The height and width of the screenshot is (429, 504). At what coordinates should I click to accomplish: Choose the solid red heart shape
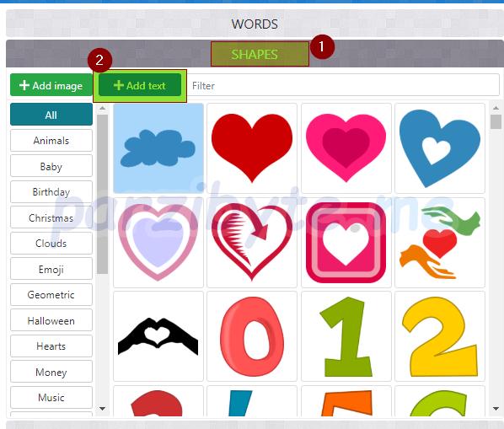pos(252,148)
